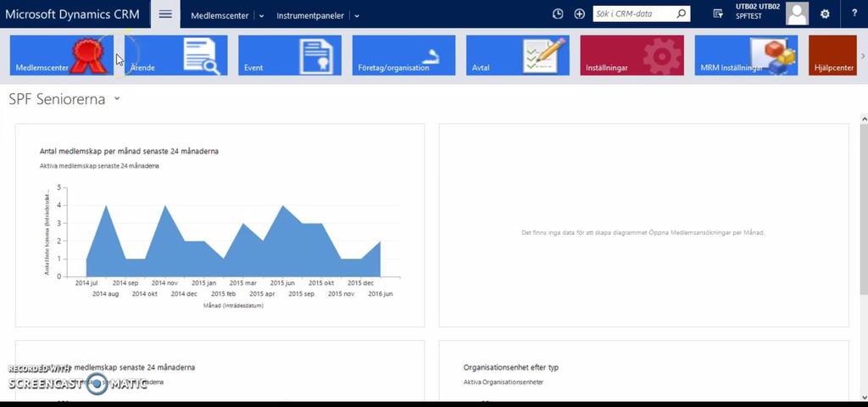Click the no data message for Öppna Medlemsansökningar
This screenshot has height=407, width=868.
point(643,232)
